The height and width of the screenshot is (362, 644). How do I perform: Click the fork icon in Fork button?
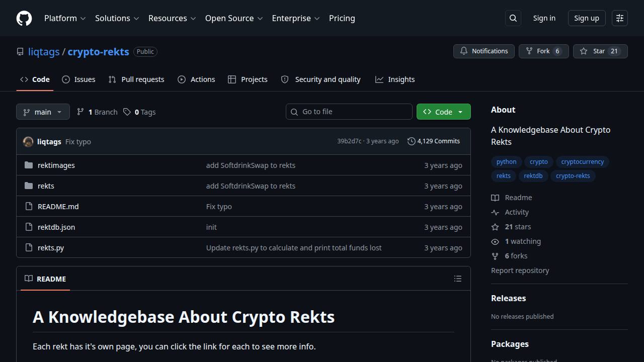(x=529, y=51)
